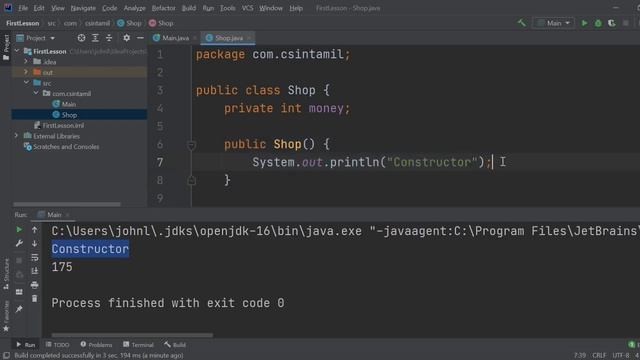Rerun Main using Run panel play icon
Image resolution: width=640 pixels, height=360 pixels.
tap(19, 230)
